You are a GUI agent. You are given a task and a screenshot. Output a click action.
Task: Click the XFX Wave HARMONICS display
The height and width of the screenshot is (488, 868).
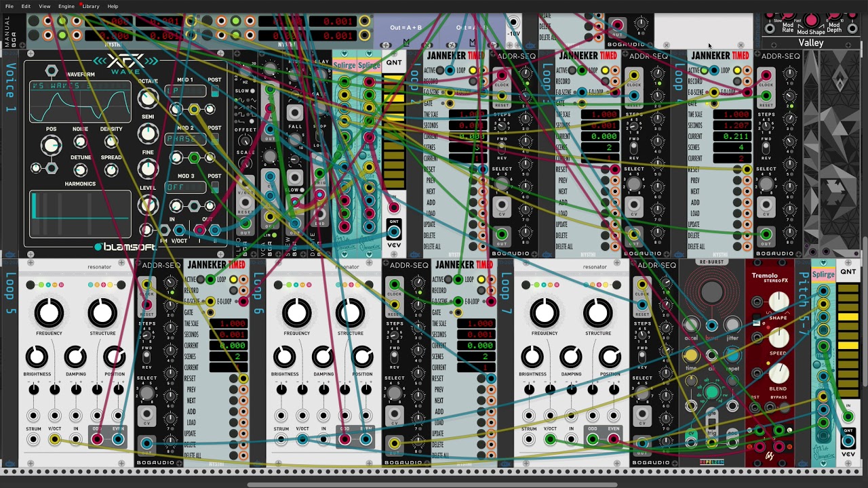point(80,213)
